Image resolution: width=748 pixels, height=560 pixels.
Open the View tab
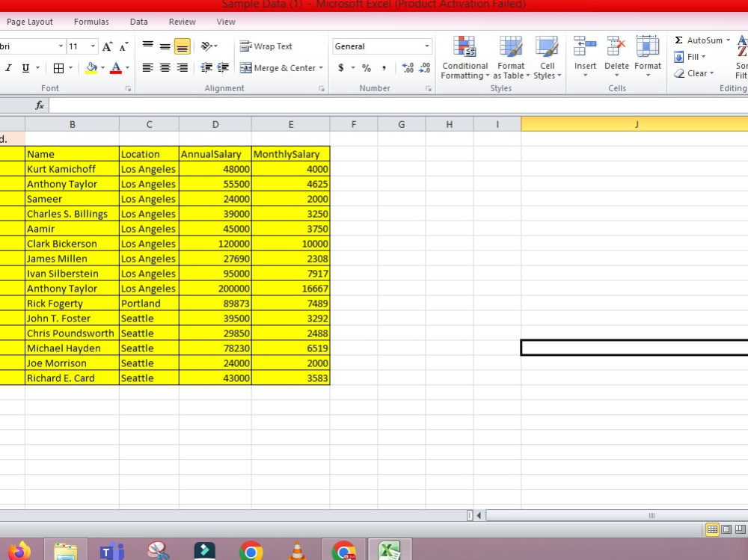226,22
